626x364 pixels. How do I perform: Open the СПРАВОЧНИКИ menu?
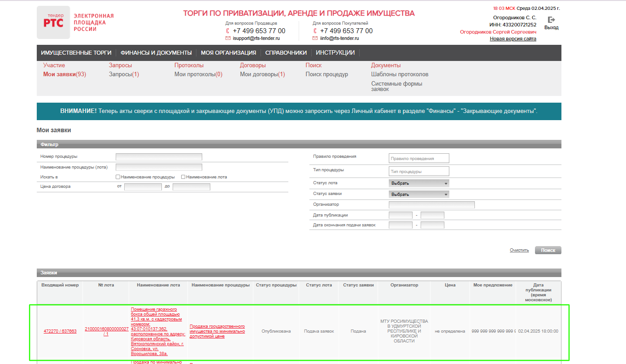pos(286,53)
